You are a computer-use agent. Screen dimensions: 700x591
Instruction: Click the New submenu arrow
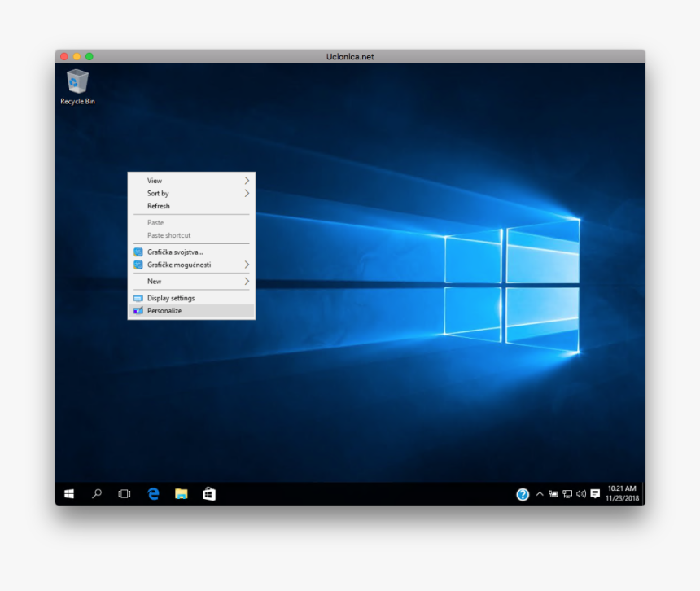tap(247, 281)
